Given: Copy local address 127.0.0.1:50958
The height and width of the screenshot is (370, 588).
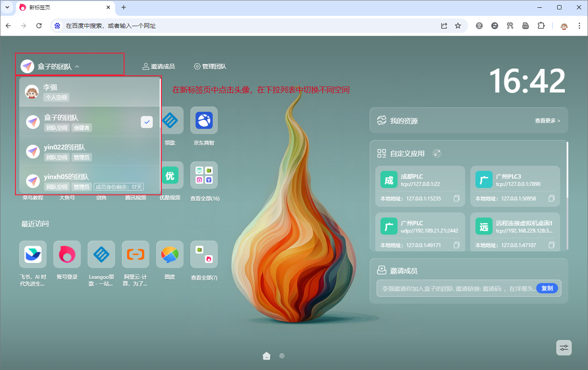Looking at the screenshot, I should point(552,198).
